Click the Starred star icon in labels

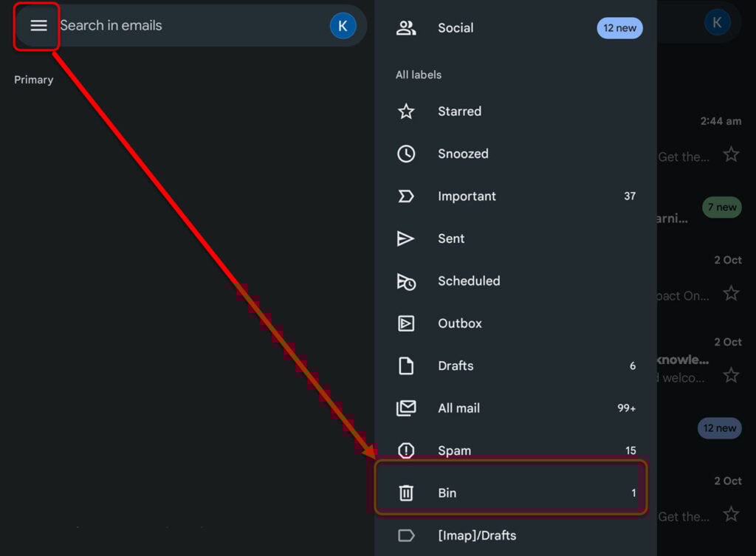(x=406, y=111)
